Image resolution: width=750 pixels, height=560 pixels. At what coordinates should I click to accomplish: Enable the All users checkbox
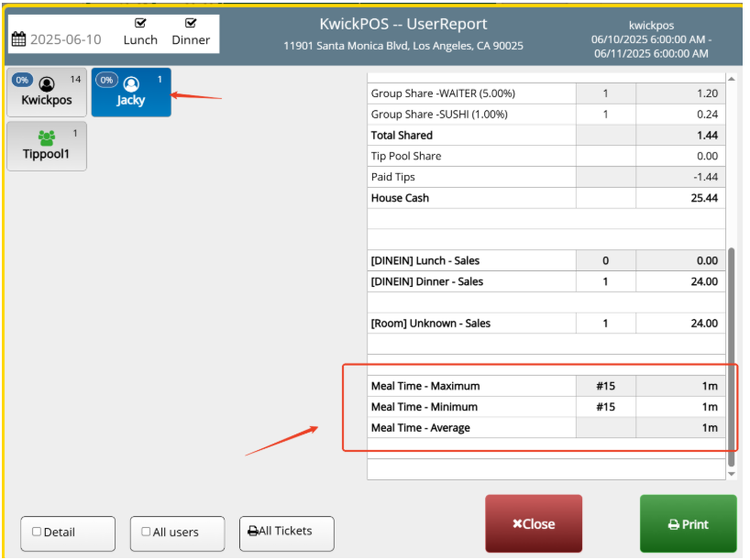(146, 532)
